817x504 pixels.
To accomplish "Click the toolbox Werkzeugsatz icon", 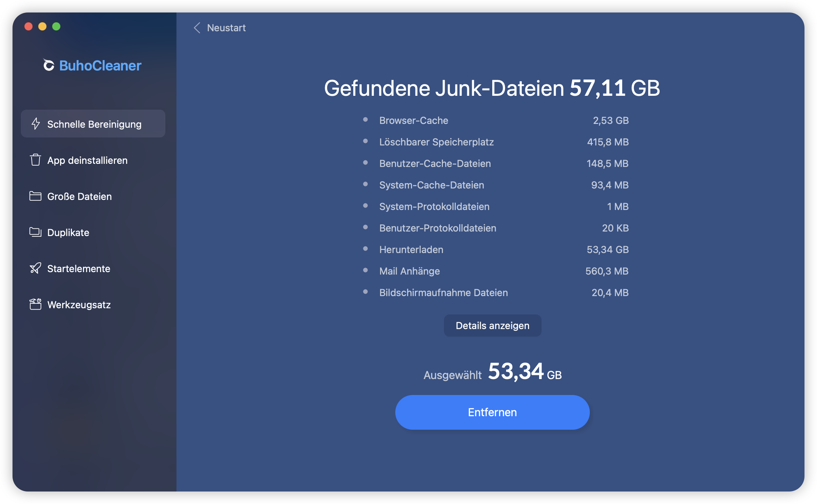I will tap(35, 304).
